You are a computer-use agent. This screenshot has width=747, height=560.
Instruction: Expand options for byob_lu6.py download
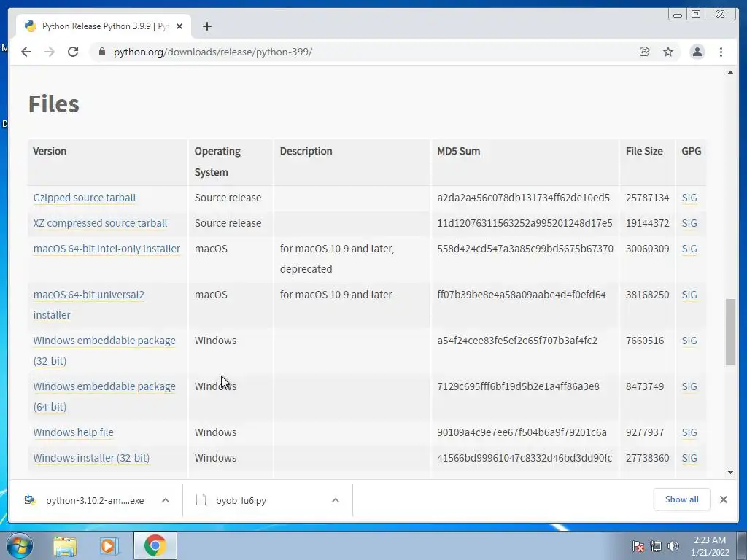click(336, 500)
